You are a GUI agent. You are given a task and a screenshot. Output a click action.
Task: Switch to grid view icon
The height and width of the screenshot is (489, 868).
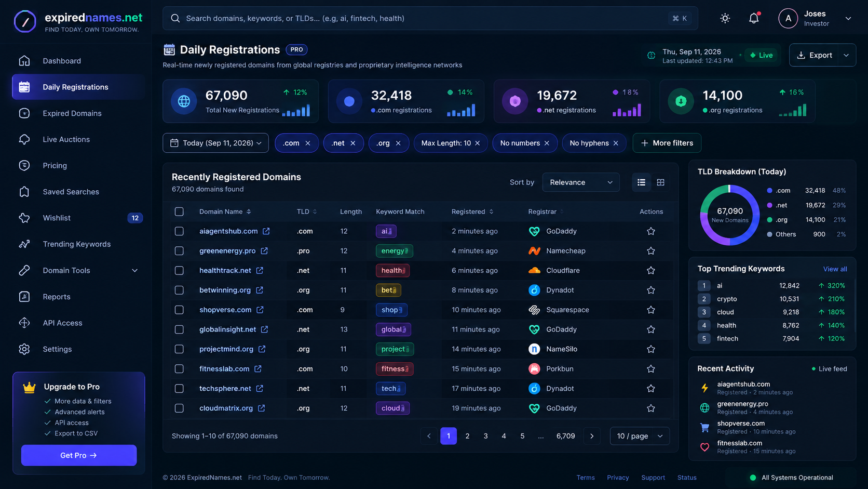660,182
